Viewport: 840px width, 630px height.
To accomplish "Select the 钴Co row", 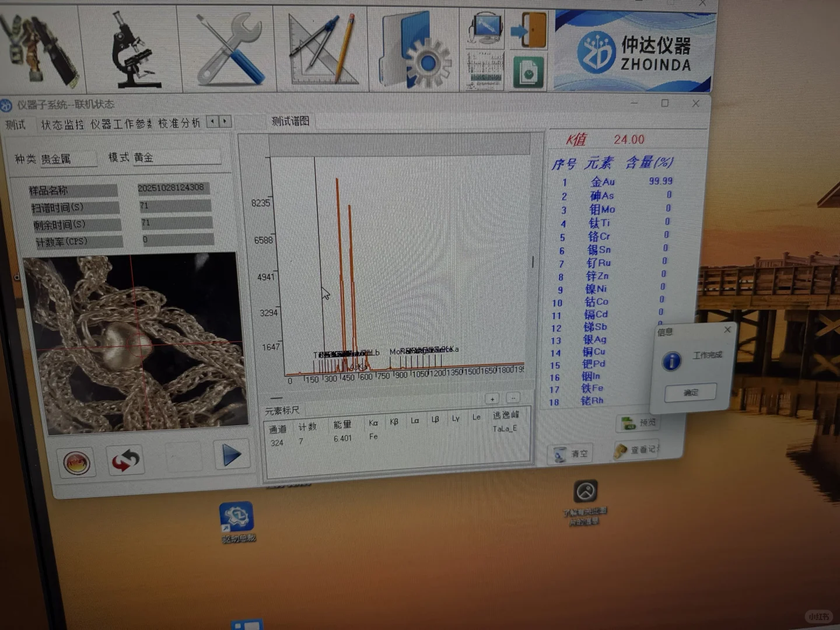I will coord(608,302).
